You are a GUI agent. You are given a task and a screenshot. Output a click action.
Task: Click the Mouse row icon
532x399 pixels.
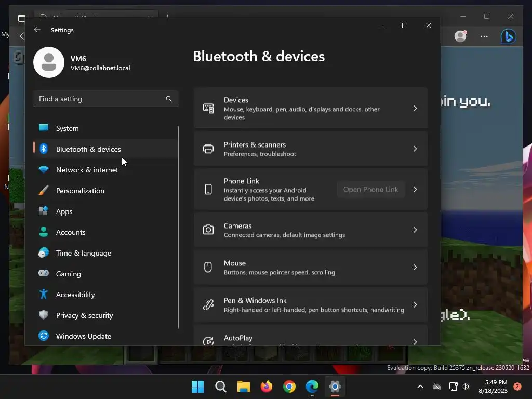[x=208, y=267]
